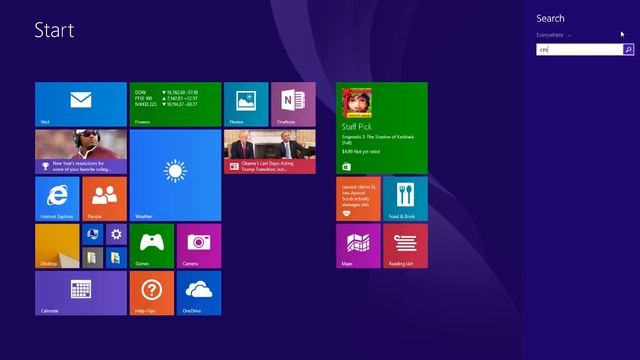Go to the Desktop tile

coord(57,246)
